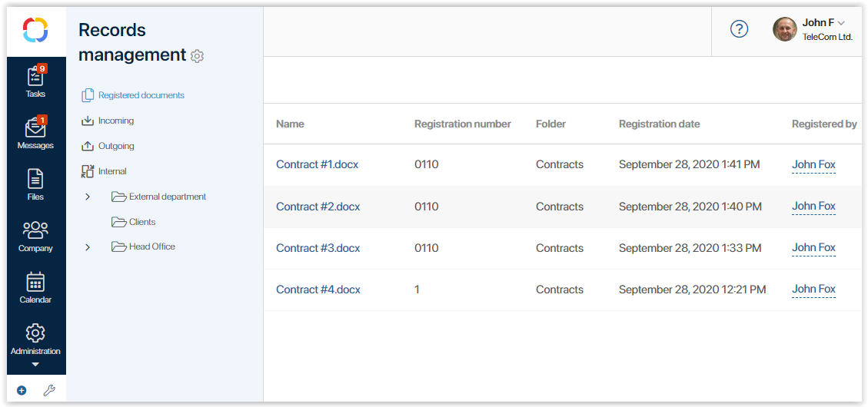Click the Records management settings gear
The image size is (868, 407).
point(197,56)
